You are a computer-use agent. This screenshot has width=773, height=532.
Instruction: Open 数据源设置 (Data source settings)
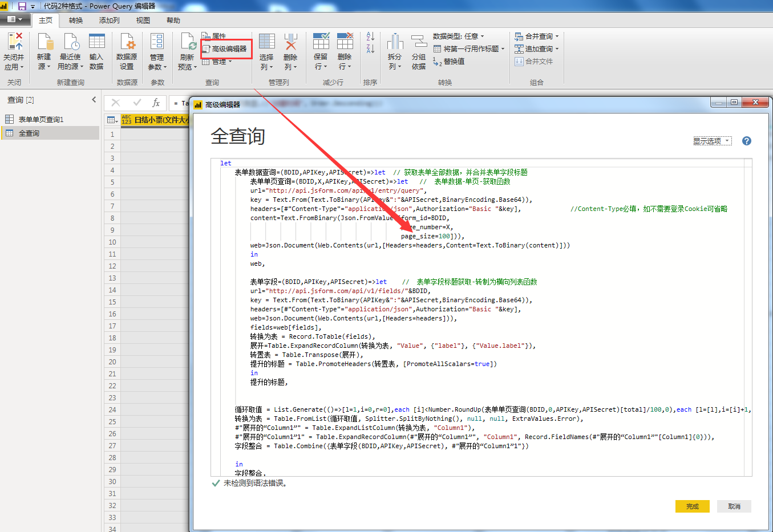127,43
